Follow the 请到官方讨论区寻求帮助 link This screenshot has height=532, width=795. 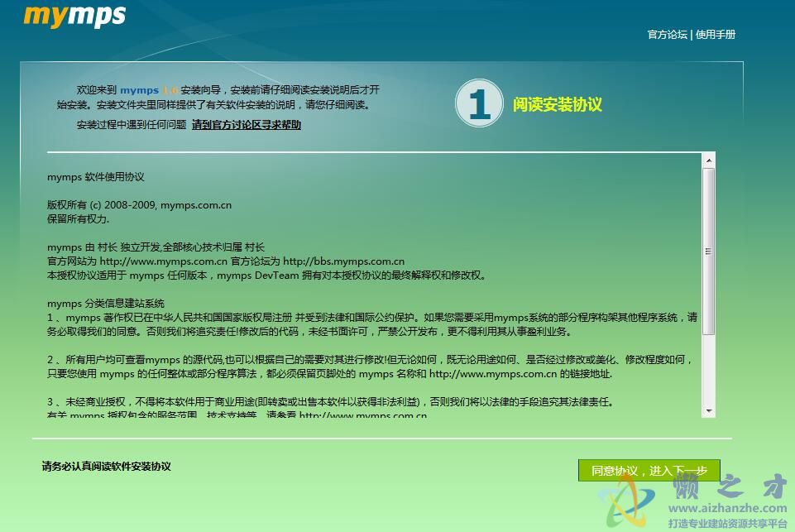[x=247, y=125]
